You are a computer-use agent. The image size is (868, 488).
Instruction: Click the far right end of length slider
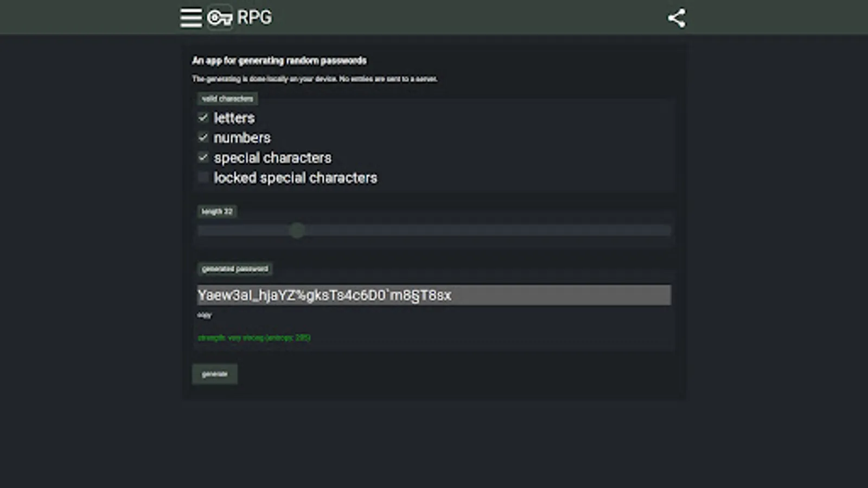pyautogui.click(x=668, y=230)
